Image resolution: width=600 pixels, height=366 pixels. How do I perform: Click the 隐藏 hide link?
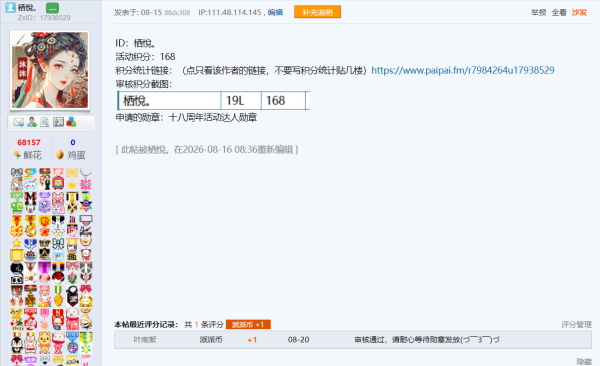(x=584, y=361)
